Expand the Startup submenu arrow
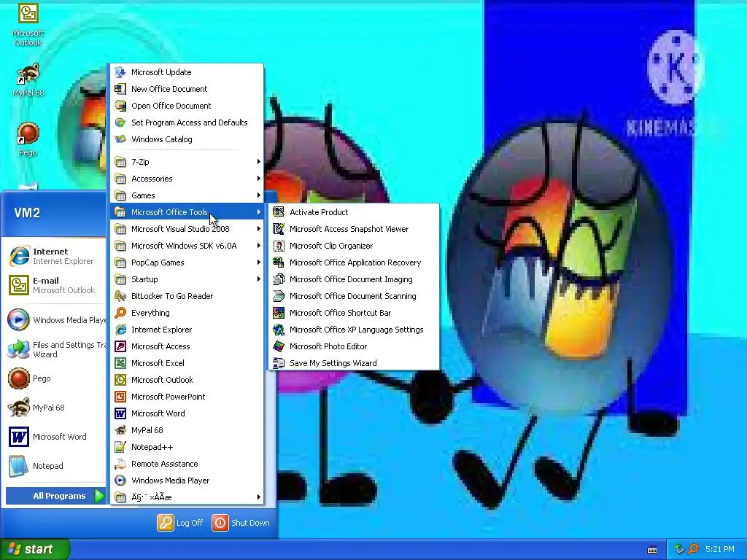 259,279
